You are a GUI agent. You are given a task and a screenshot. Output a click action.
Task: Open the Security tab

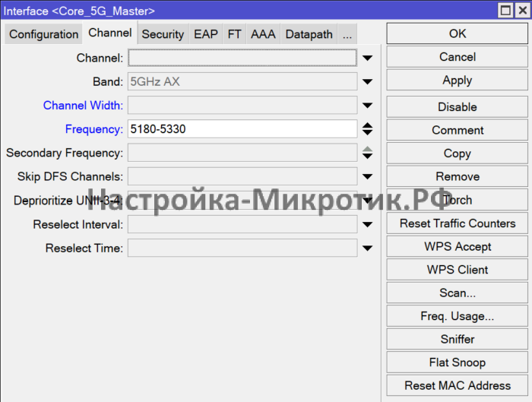pos(163,34)
